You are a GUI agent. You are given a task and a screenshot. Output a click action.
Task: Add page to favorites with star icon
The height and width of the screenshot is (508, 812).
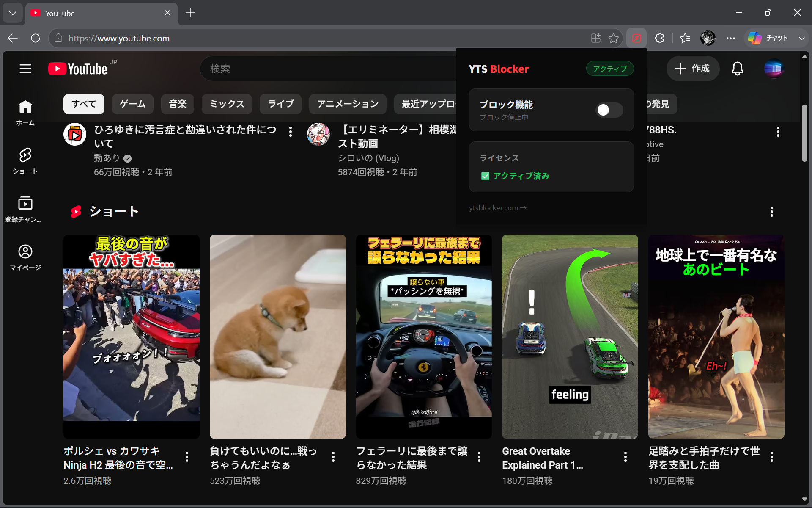[614, 38]
